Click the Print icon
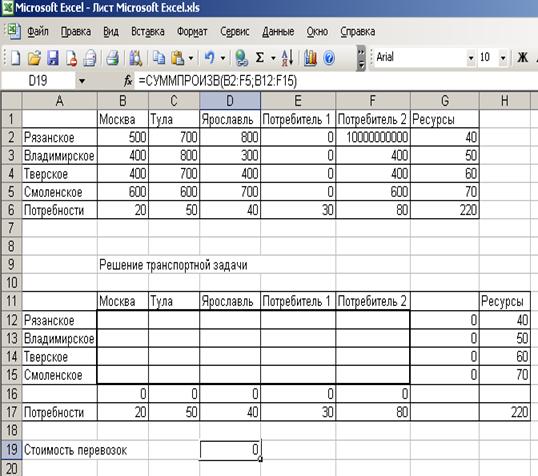This screenshot has height=476, width=538. pos(113,58)
